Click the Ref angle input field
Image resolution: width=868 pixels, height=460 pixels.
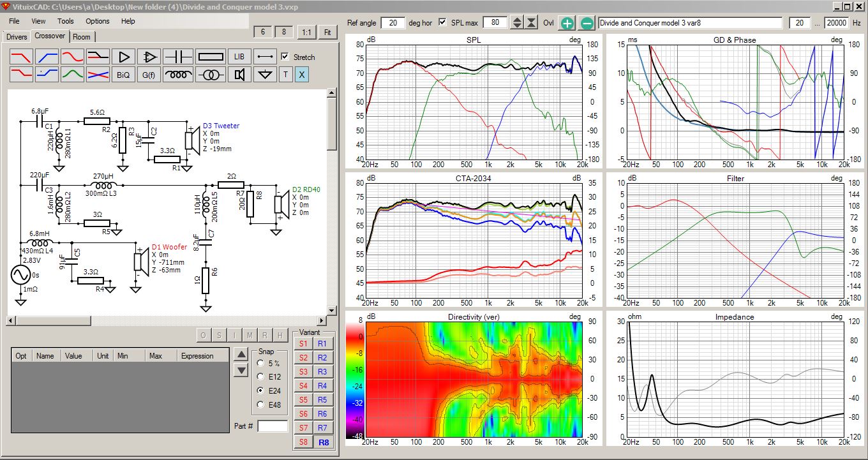tap(393, 23)
